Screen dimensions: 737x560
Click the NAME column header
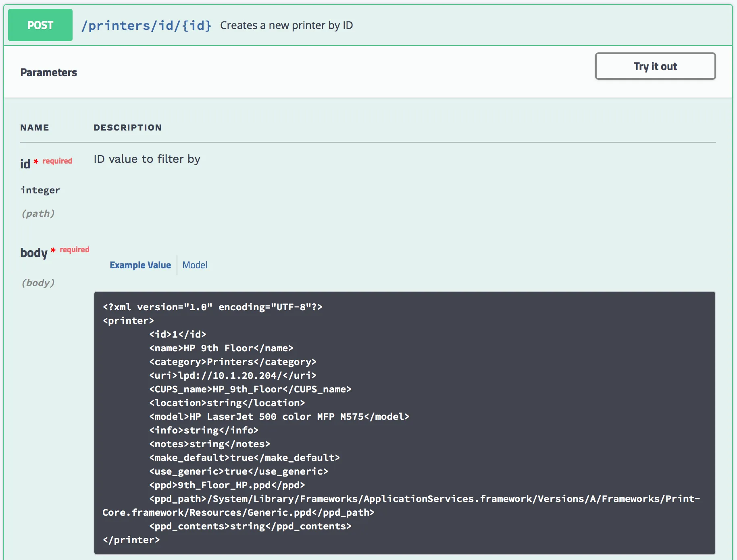pos(35,127)
